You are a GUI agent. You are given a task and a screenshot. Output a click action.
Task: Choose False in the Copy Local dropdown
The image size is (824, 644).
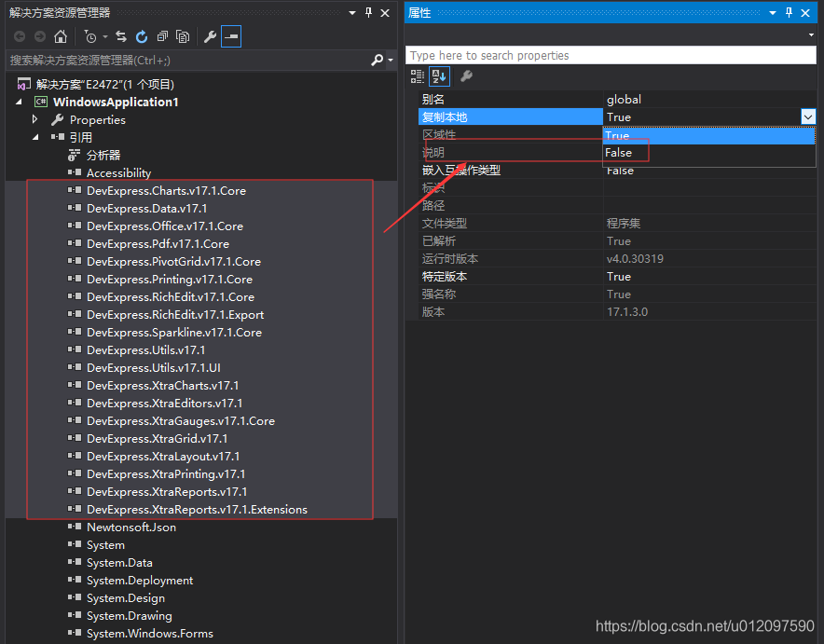[708, 153]
